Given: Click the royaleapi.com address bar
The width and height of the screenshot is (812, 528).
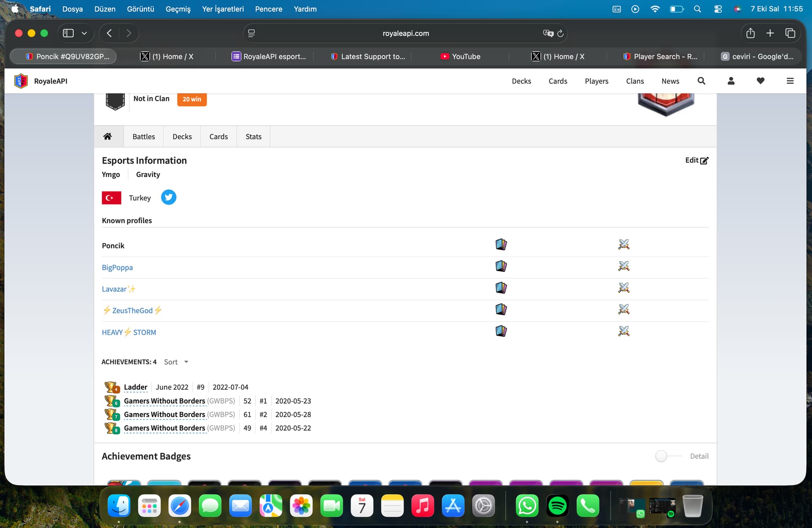Looking at the screenshot, I should coord(405,33).
